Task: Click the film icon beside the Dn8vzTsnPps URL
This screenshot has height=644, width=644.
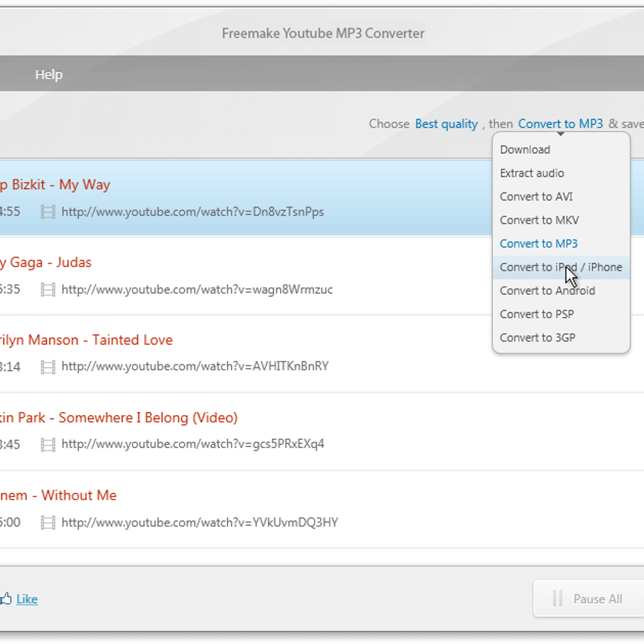Action: pos(48,212)
